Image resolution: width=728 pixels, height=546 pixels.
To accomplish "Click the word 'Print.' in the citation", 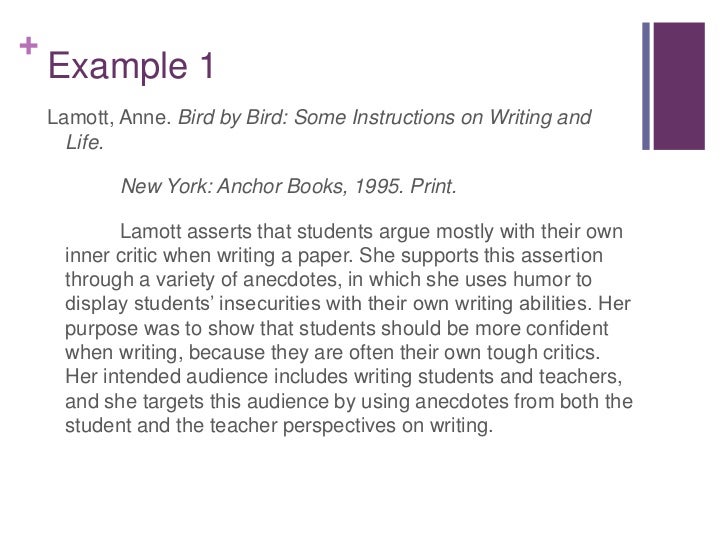I will 434,186.
